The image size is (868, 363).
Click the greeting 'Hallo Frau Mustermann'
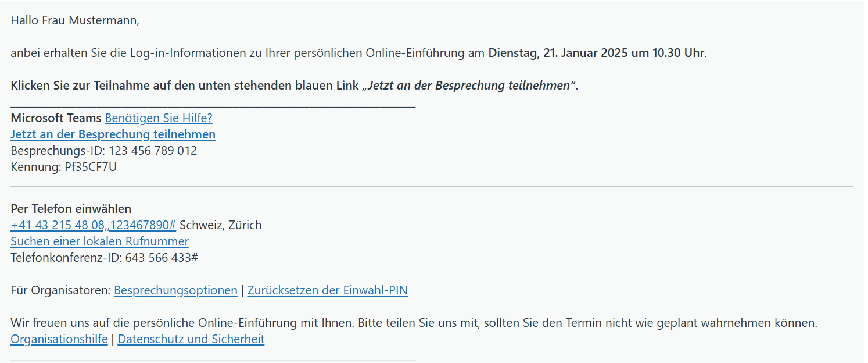pos(75,20)
